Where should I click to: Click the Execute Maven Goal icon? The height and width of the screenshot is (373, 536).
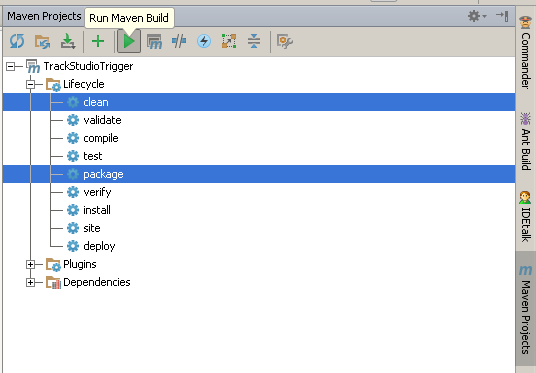[x=154, y=42]
